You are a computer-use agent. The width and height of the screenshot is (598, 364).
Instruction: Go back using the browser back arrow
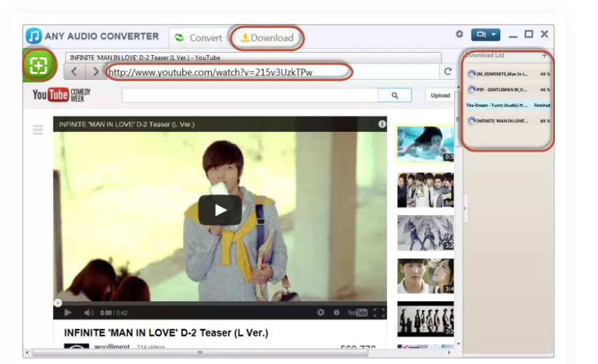75,72
